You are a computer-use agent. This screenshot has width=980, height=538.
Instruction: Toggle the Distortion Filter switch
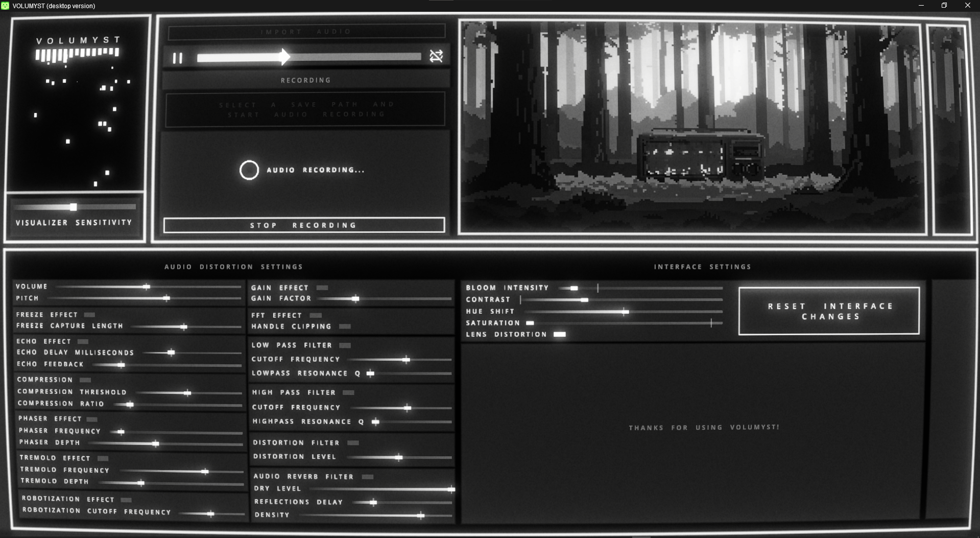(x=353, y=442)
